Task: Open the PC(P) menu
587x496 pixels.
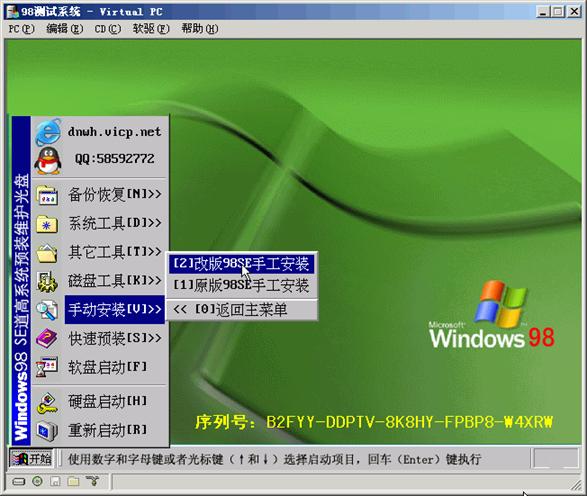Action: (x=21, y=29)
